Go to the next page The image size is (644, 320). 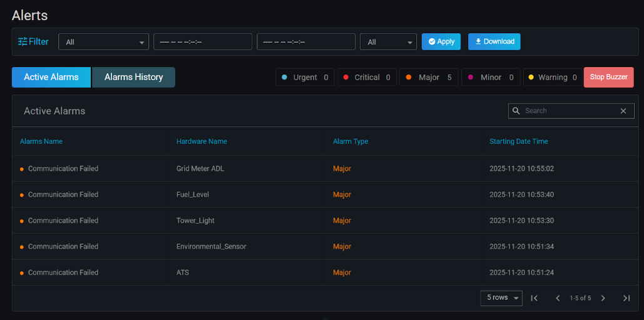pyautogui.click(x=603, y=298)
